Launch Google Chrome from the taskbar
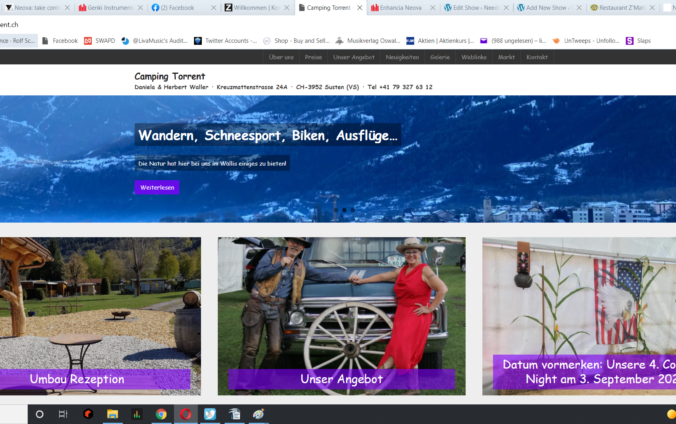The image size is (676, 424). (x=161, y=413)
